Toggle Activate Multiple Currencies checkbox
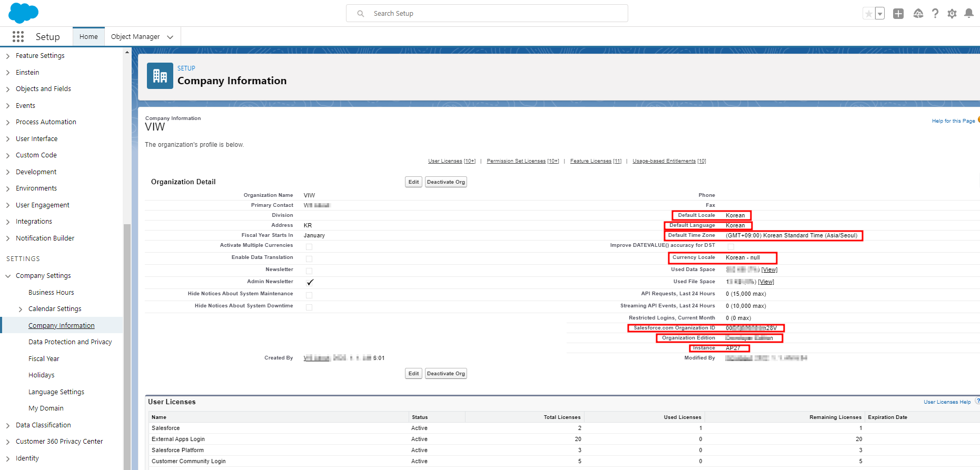Screen dimensions: 980x470 (x=309, y=246)
